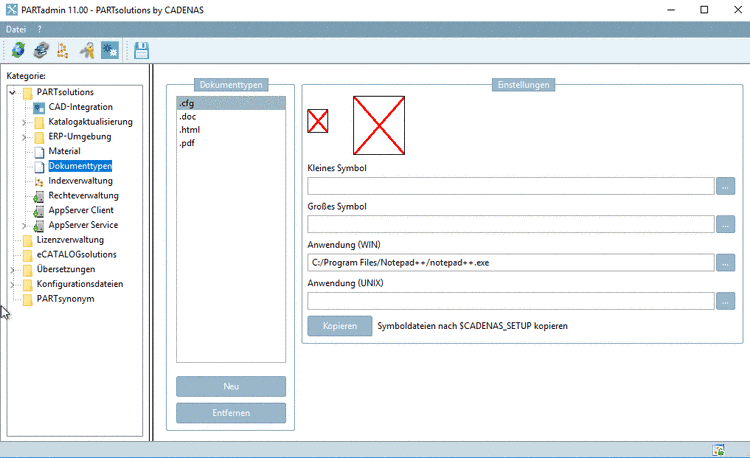The height and width of the screenshot is (458, 750).
Task: Click the PARTadmin application icon in title bar
Action: [11, 10]
